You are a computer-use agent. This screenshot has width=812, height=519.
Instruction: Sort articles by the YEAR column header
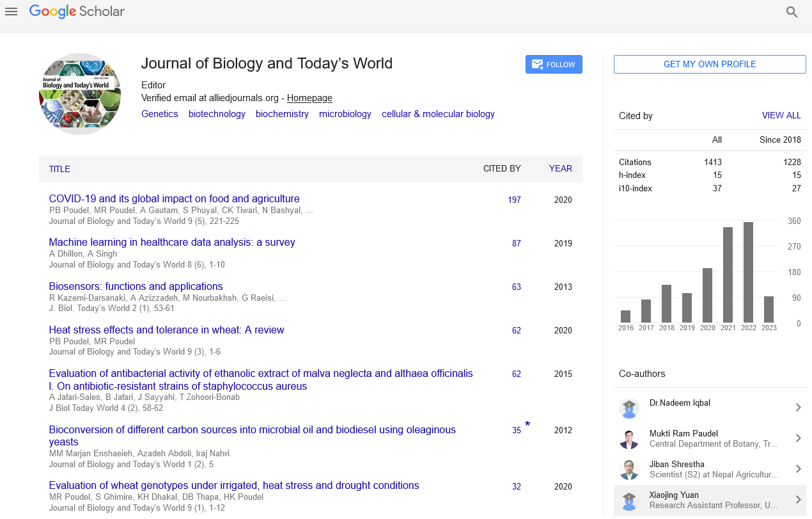click(560, 169)
